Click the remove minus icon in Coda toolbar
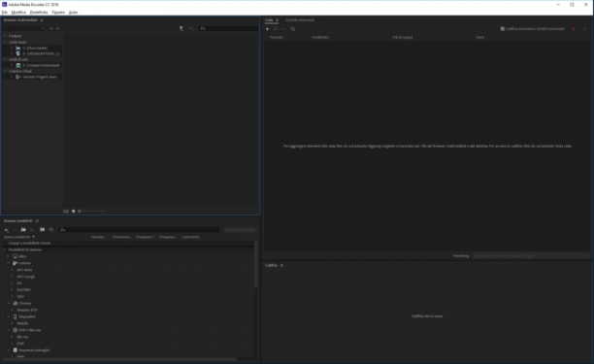This screenshot has width=594, height=364. tap(284, 29)
